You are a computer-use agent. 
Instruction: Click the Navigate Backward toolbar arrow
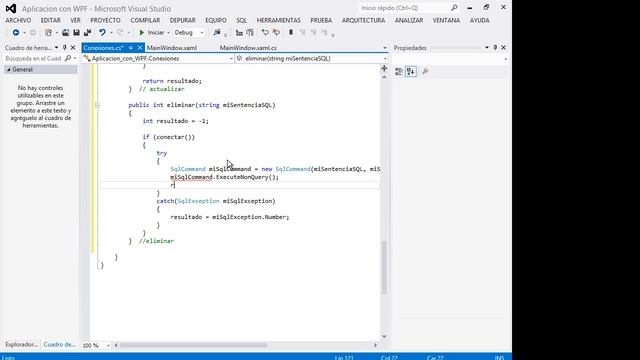pos(16,32)
